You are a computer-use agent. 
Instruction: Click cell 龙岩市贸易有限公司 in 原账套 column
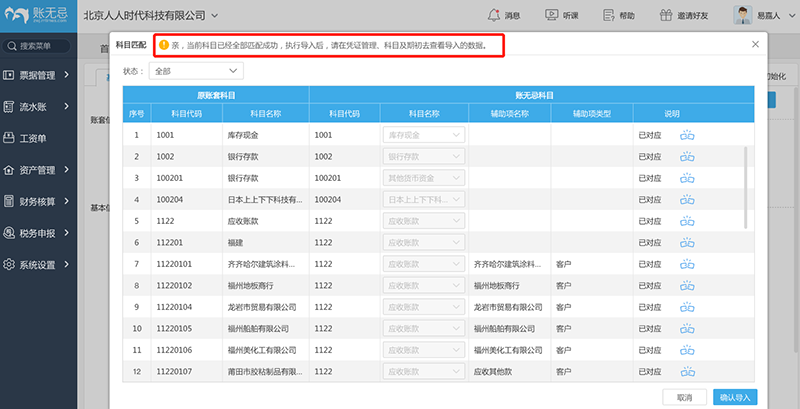262,307
